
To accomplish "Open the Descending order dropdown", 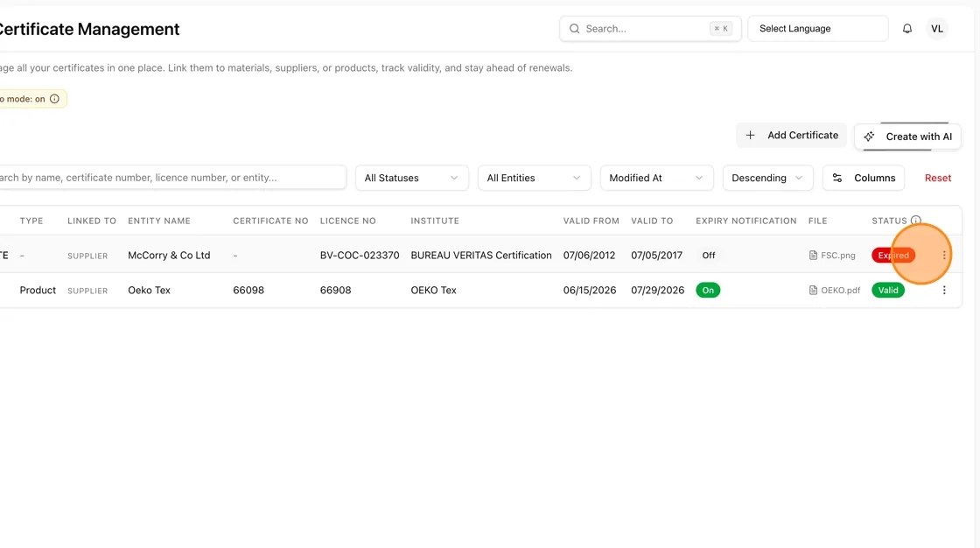I will click(x=767, y=178).
